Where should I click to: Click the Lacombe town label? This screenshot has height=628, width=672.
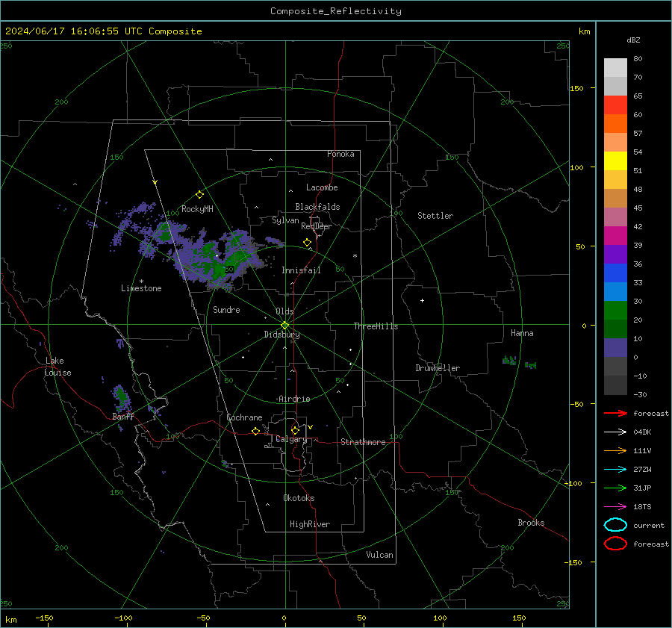click(x=322, y=187)
